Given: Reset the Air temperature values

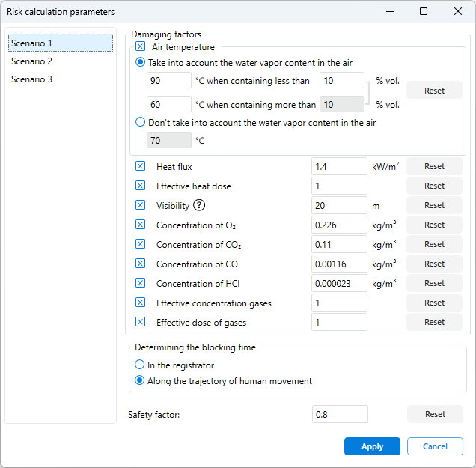Looking at the screenshot, I should (434, 91).
